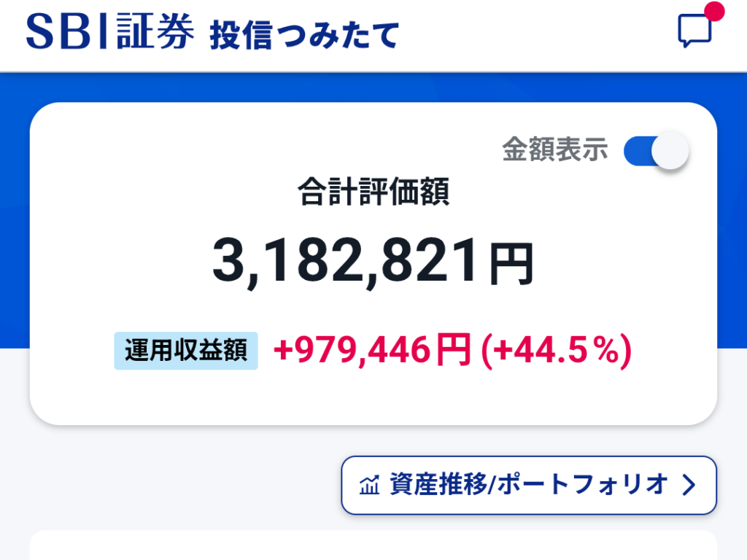The image size is (747, 560).
Task: Tap the (+44.5%) return percentage
Action: tap(555, 351)
